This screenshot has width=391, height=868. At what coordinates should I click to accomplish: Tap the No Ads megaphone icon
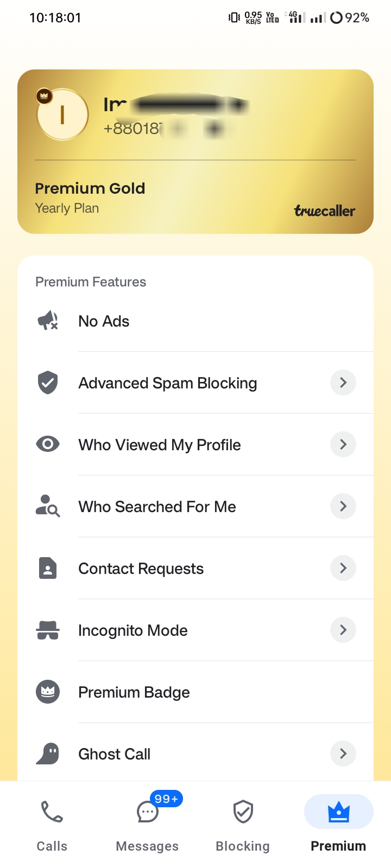[x=48, y=321]
